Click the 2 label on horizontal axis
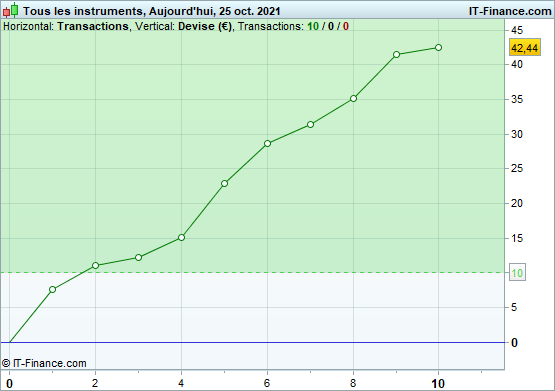This screenshot has width=555, height=391. (x=95, y=383)
